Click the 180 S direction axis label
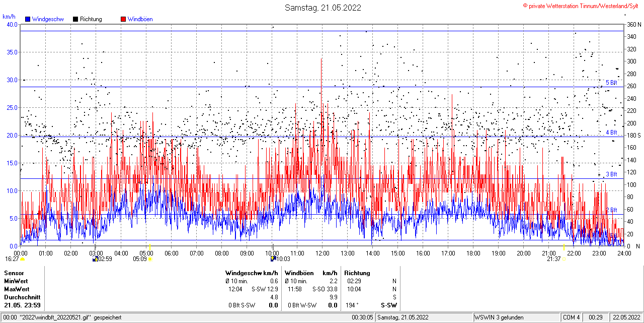This screenshot has height=323, width=644. click(x=634, y=136)
